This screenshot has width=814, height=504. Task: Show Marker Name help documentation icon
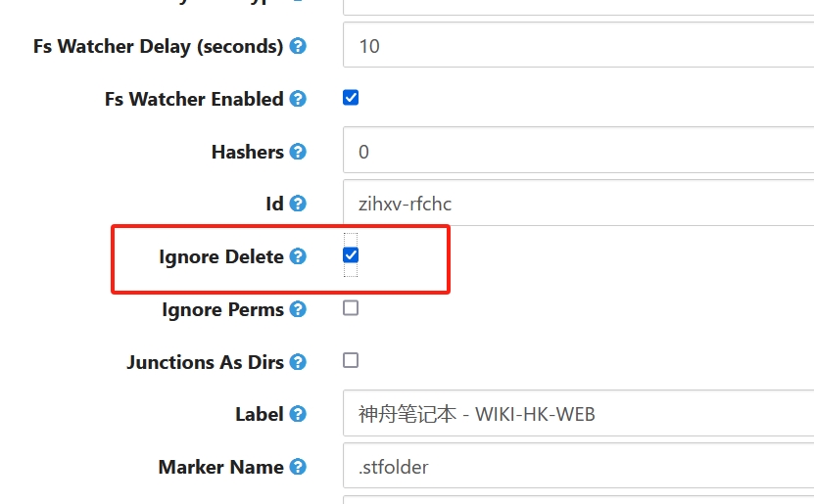(298, 467)
